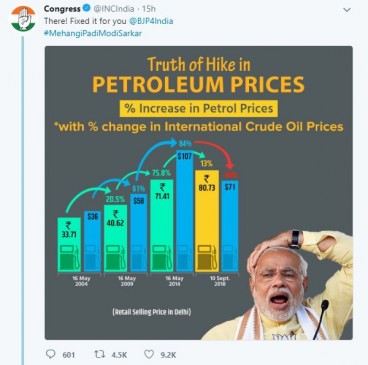Like the tweet with the heart icon

point(149,354)
